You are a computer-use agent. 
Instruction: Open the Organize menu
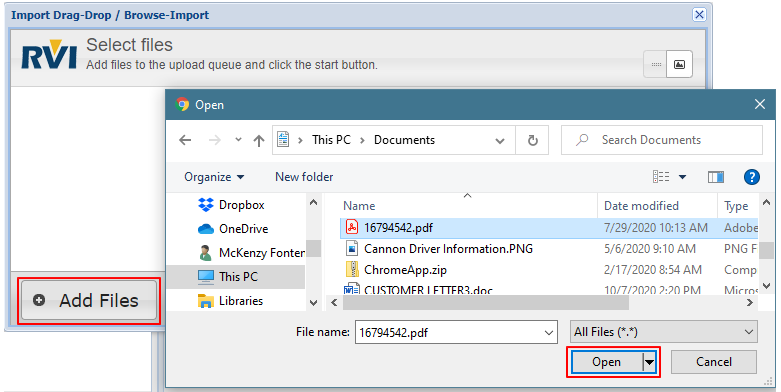214,177
